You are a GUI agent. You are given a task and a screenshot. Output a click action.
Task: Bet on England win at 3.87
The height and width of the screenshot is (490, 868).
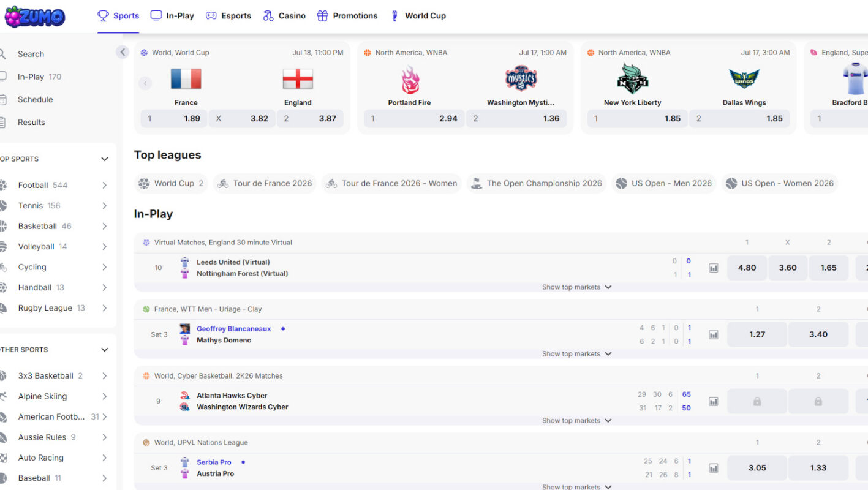[x=310, y=119]
